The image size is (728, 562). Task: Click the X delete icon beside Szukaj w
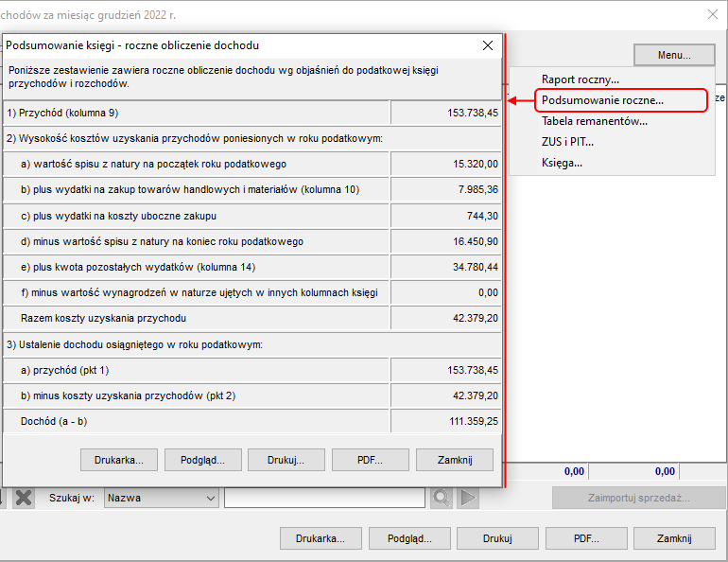[x=24, y=498]
